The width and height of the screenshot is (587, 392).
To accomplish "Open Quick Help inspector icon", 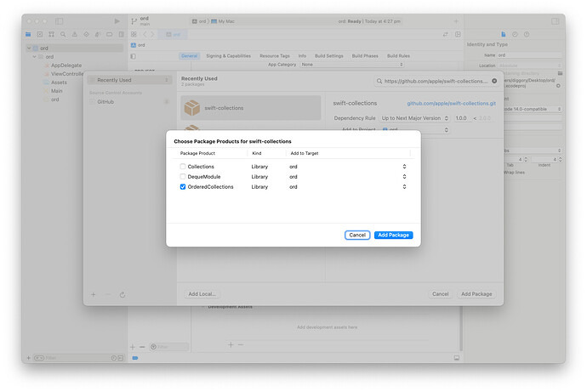I will pyautogui.click(x=527, y=34).
